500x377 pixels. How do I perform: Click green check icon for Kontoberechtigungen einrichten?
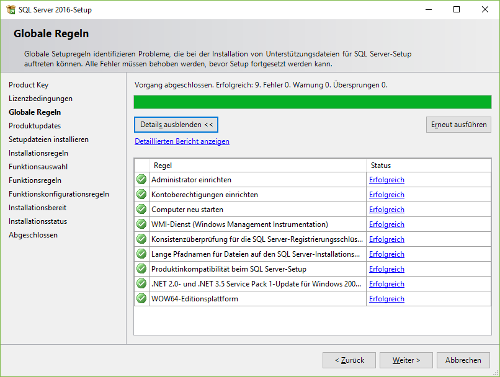click(141, 194)
